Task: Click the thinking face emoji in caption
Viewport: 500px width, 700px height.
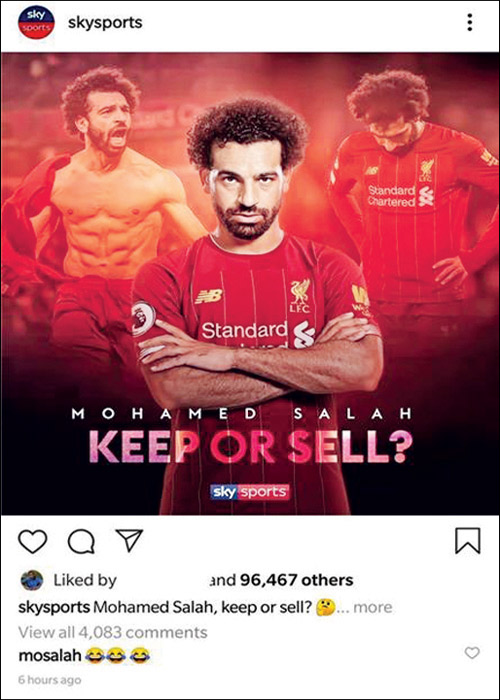Action: click(x=326, y=607)
